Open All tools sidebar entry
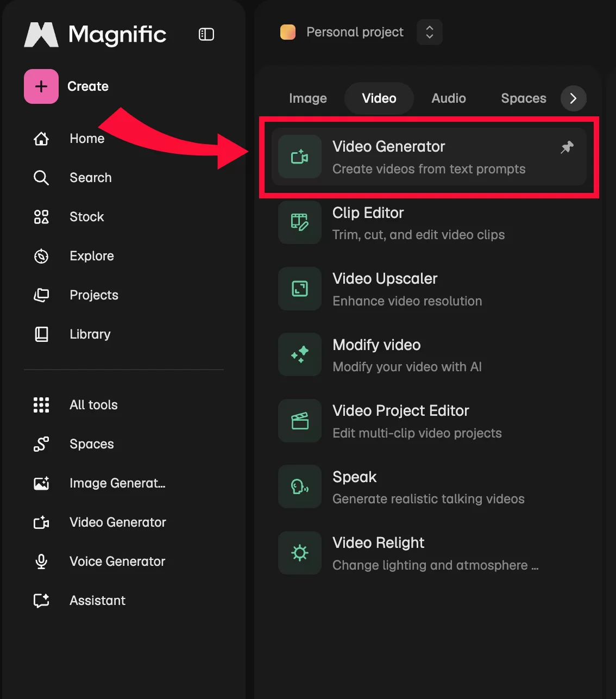616x699 pixels. coord(93,405)
